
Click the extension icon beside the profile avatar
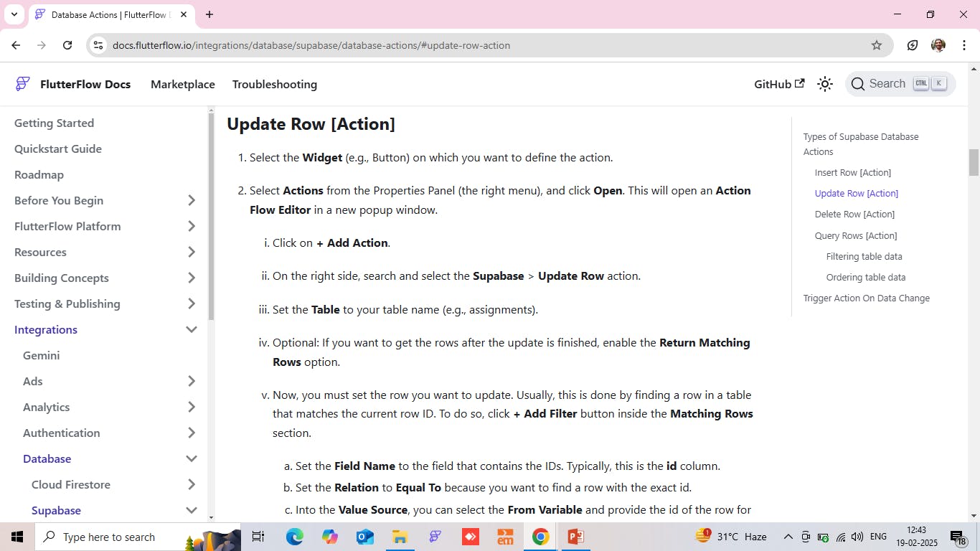[913, 45]
